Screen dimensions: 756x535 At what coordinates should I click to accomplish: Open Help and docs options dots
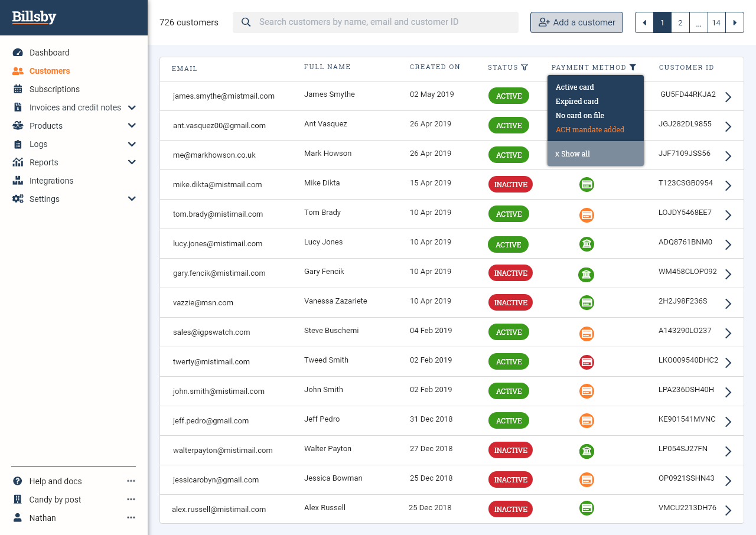[131, 481]
